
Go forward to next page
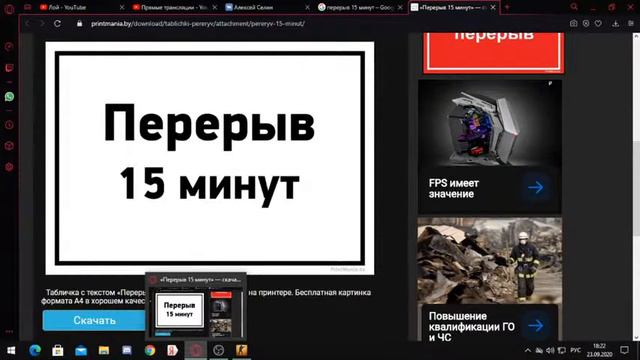(x=42, y=24)
